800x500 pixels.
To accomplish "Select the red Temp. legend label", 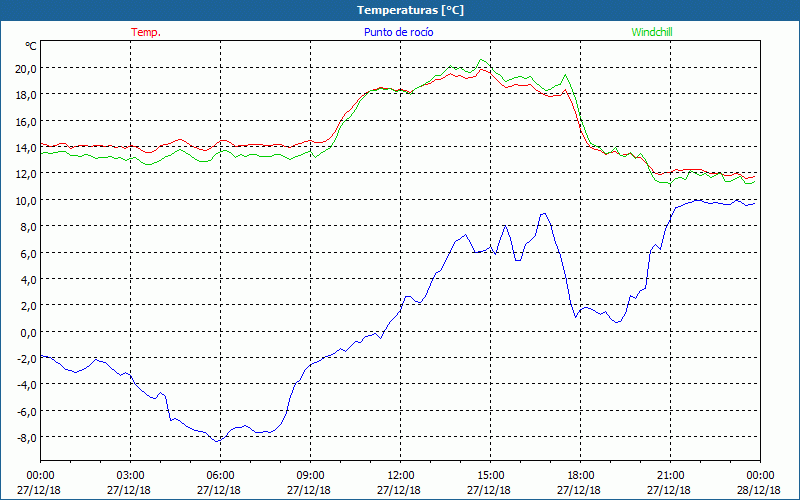I will [146, 32].
